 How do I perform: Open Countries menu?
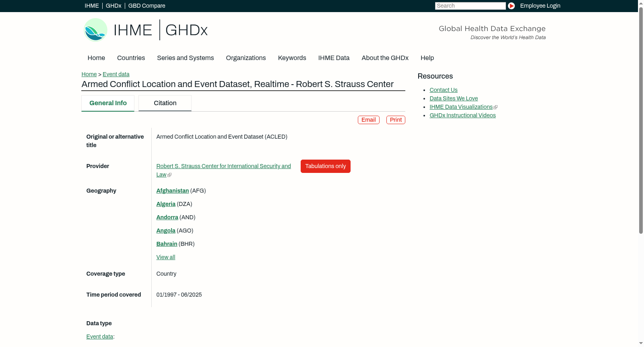pos(131,58)
